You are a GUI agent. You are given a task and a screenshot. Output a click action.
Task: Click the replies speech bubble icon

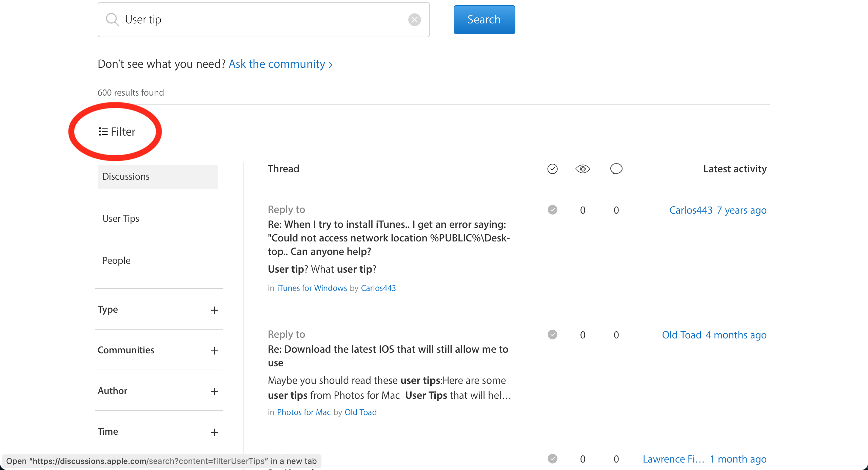(616, 169)
